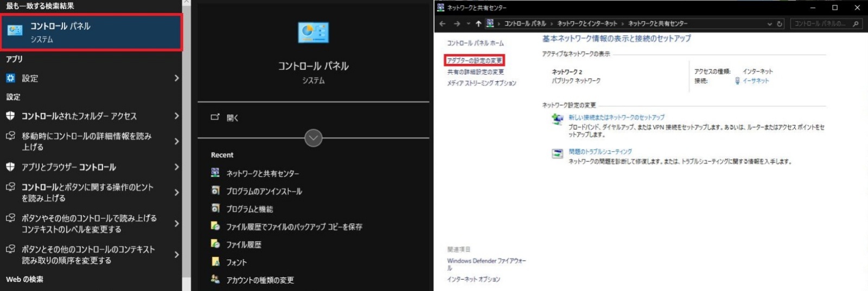Click イーサネット connection icon
This screenshot has width=868, height=291.
[x=737, y=81]
